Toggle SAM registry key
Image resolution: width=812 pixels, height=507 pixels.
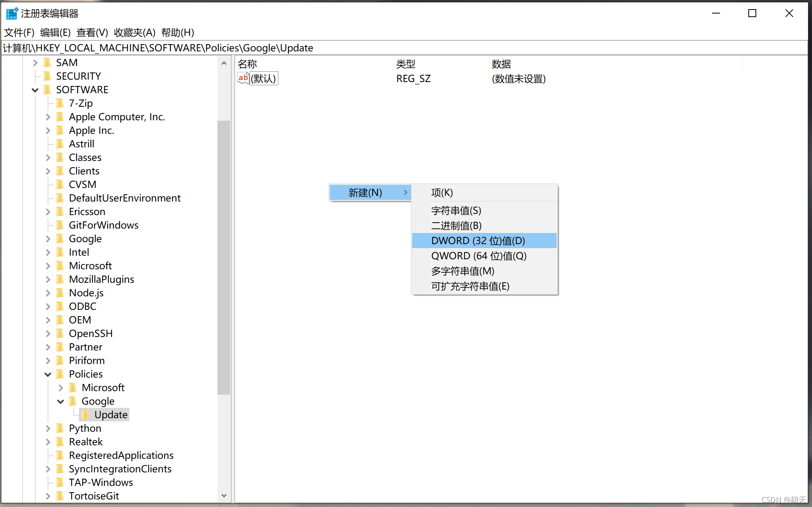pyautogui.click(x=36, y=63)
